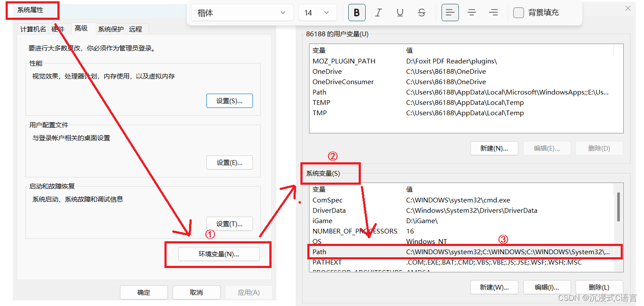
Task: Toggle italic formatting in floating toolbar
Action: tap(379, 13)
